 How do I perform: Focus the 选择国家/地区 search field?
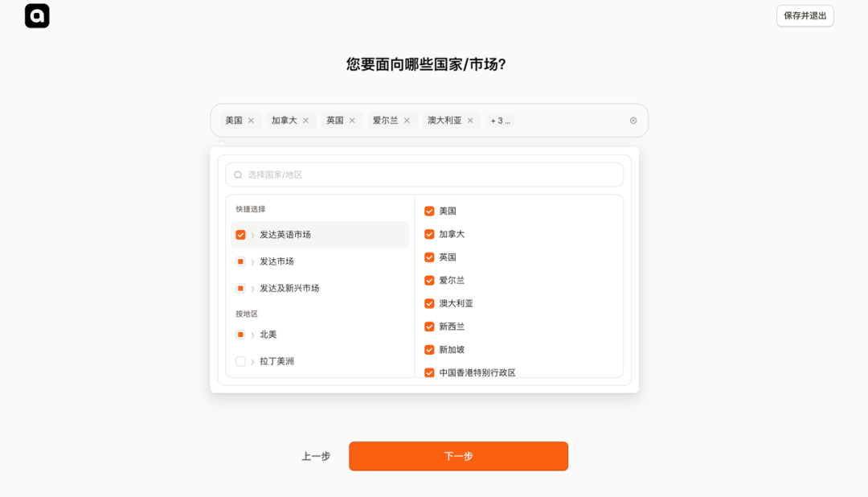pyautogui.click(x=424, y=175)
